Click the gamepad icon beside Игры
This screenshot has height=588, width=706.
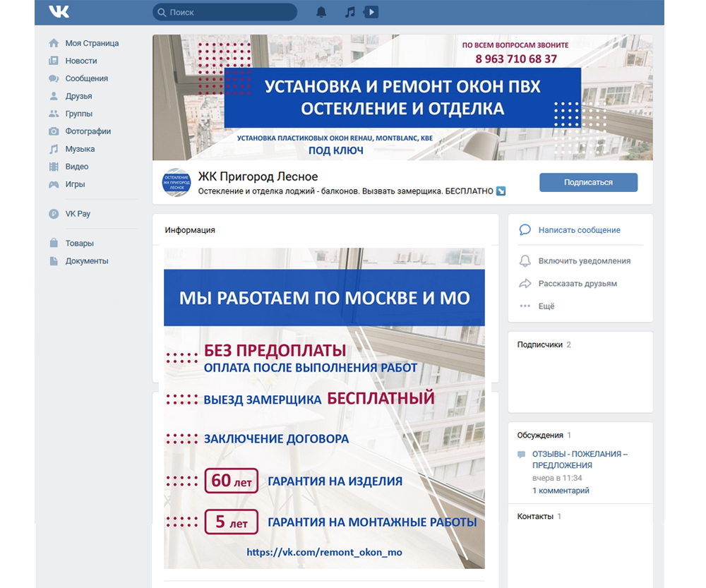pos(54,184)
